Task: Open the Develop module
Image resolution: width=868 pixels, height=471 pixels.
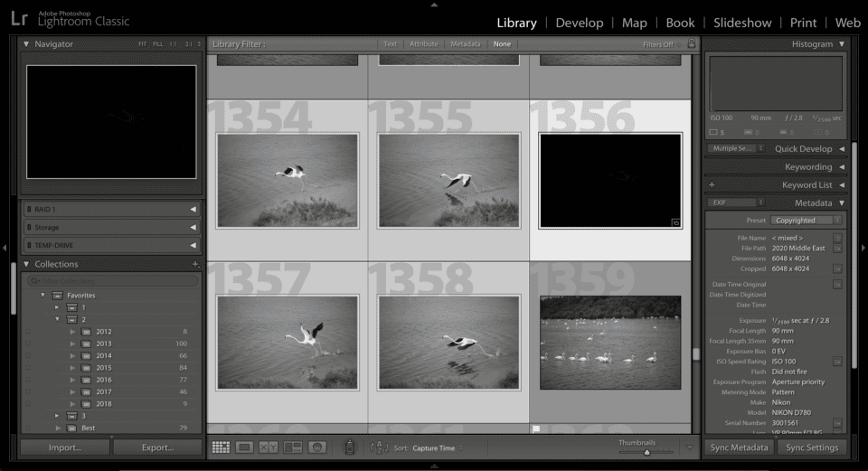Action: point(579,23)
